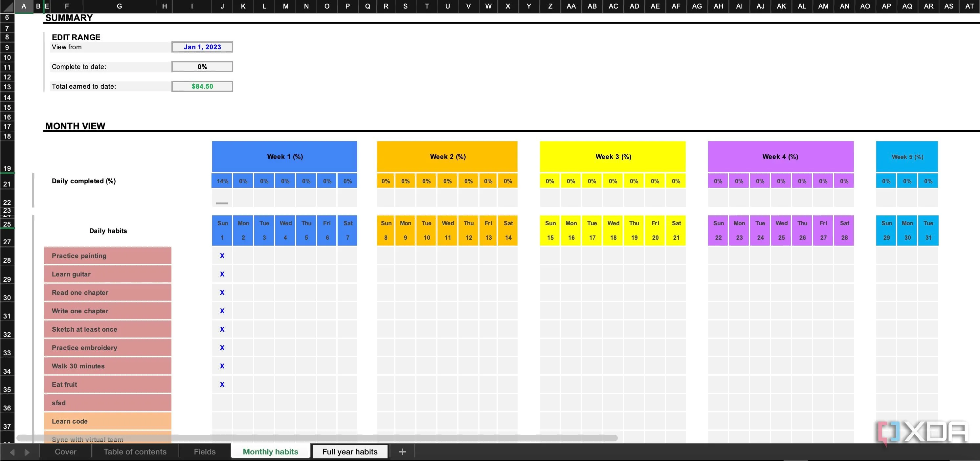Image resolution: width=980 pixels, height=461 pixels.
Task: Select the Week 5 (%) header
Action: (907, 157)
